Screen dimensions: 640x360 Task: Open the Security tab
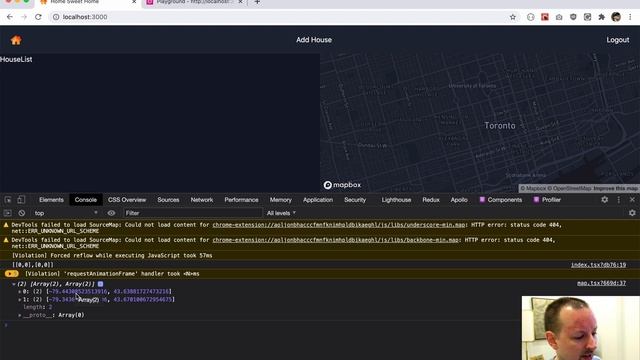point(355,200)
